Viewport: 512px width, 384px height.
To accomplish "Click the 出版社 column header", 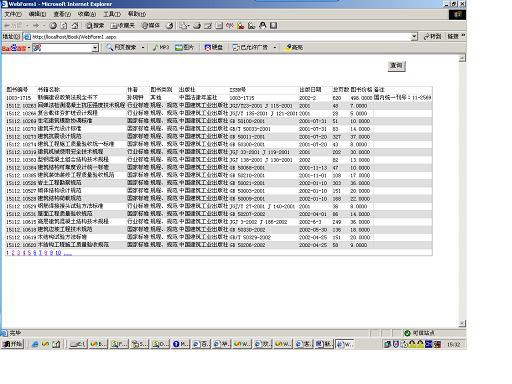I will coord(187,90).
